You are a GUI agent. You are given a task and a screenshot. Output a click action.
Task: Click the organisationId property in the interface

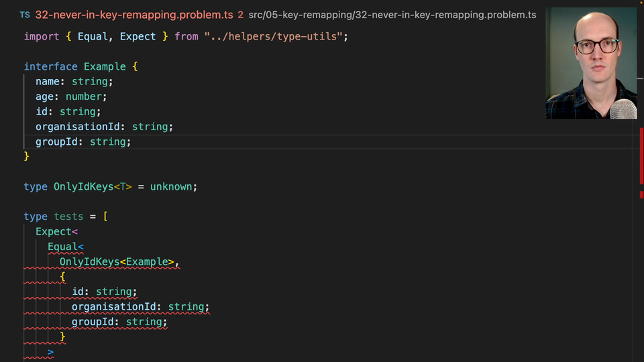[x=78, y=127]
